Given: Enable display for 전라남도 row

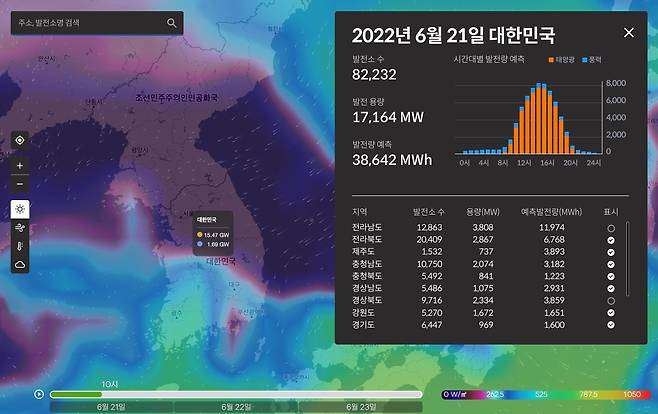Looking at the screenshot, I should [610, 228].
